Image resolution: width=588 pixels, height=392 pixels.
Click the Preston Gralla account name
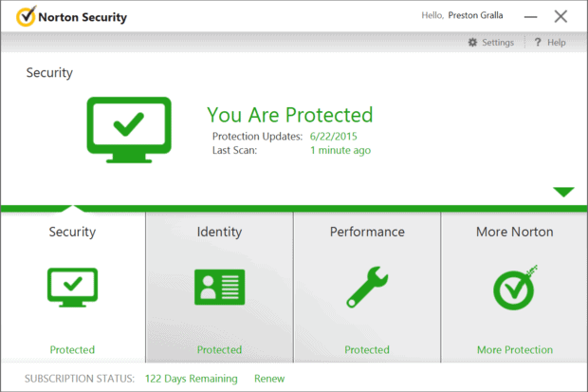click(x=475, y=15)
